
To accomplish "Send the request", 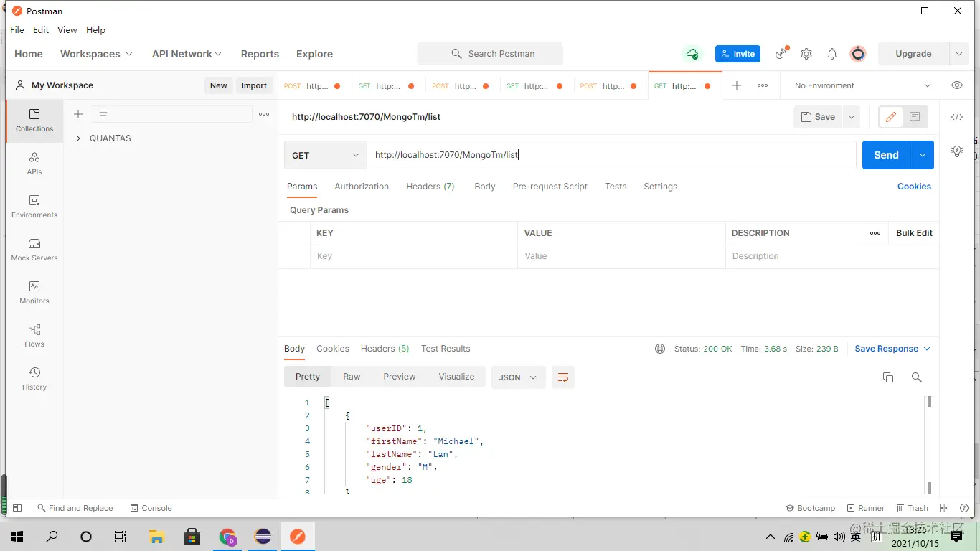I will (886, 155).
